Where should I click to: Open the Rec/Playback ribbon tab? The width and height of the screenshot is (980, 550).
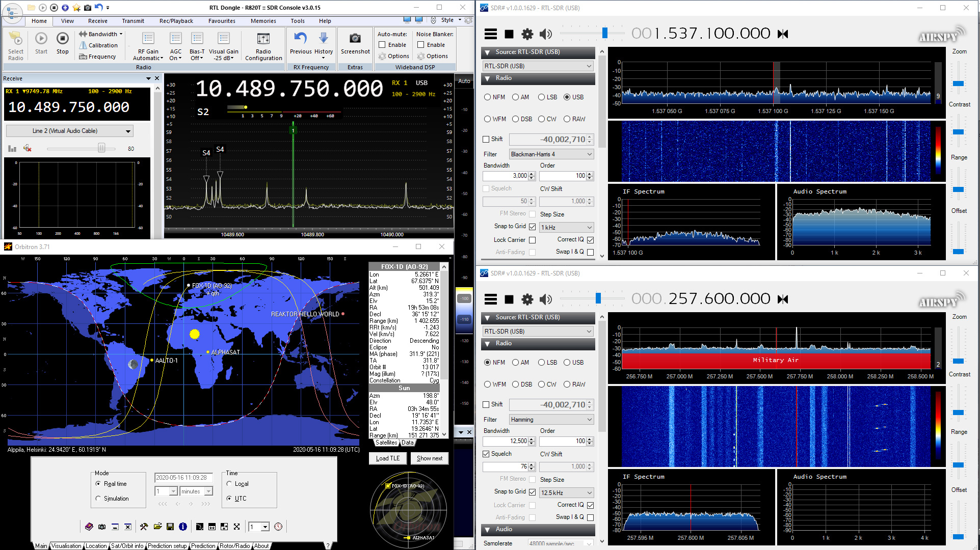[176, 21]
